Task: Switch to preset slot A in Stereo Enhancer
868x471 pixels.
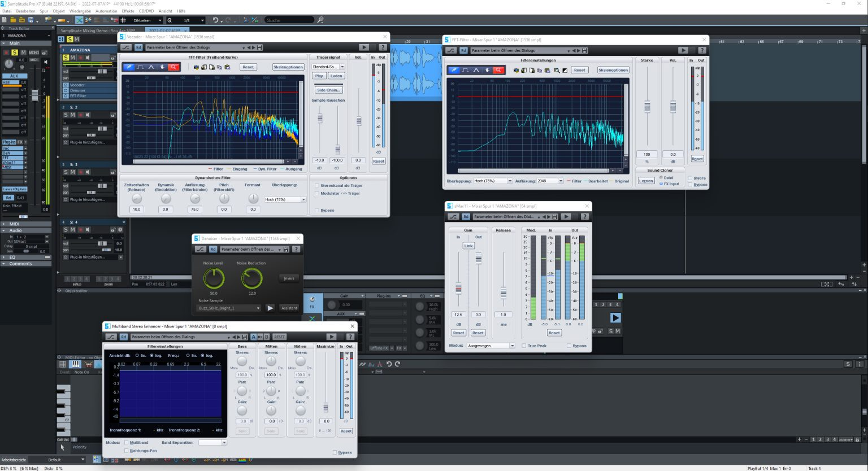Action: [254, 337]
